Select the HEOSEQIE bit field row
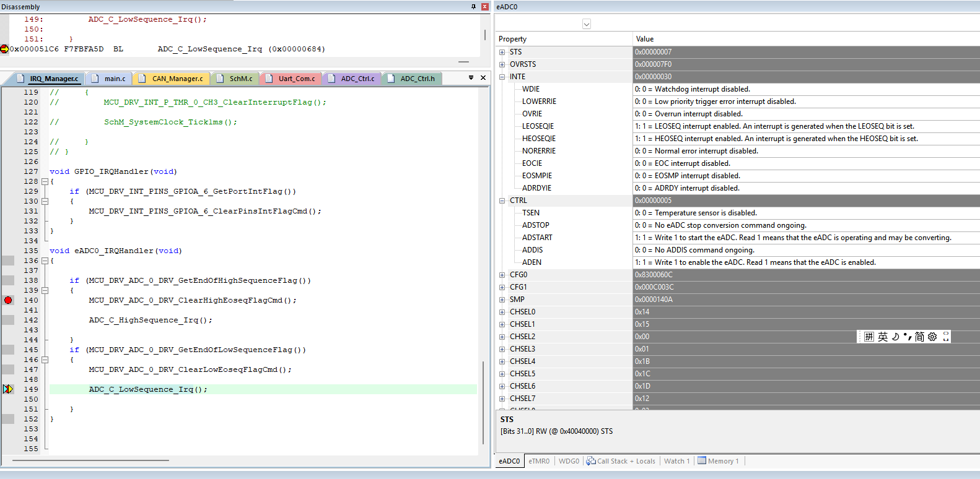Viewport: 980px width, 479px height. pos(738,139)
